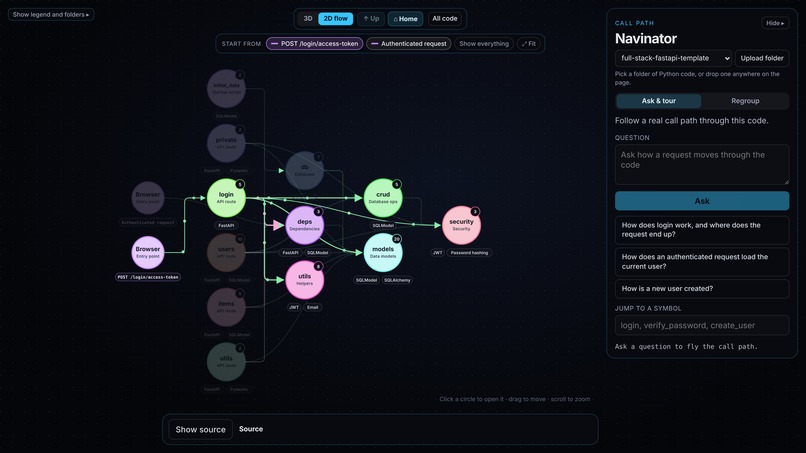This screenshot has width=806, height=453.
Task: Start from POST /login/access-token path
Action: click(315, 44)
